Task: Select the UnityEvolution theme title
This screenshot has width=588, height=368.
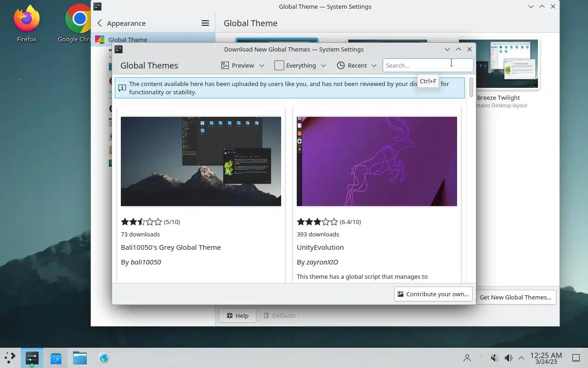Action: (x=320, y=247)
